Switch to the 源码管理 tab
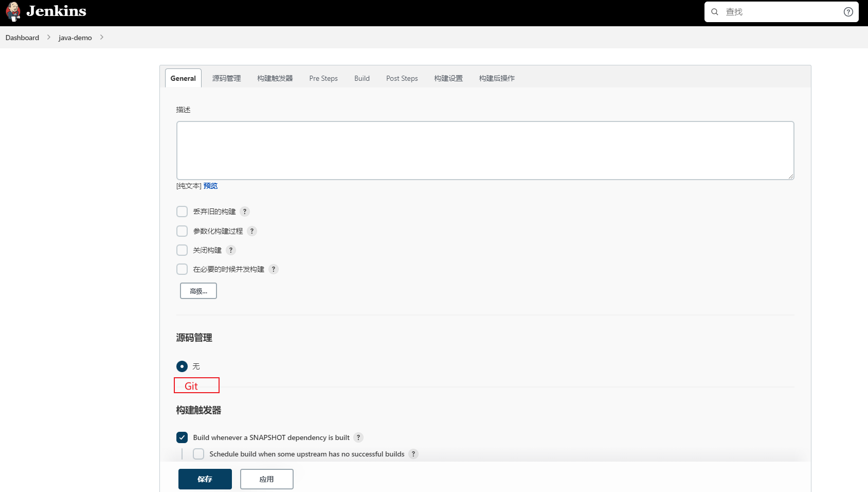The height and width of the screenshot is (492, 868). pyautogui.click(x=226, y=78)
